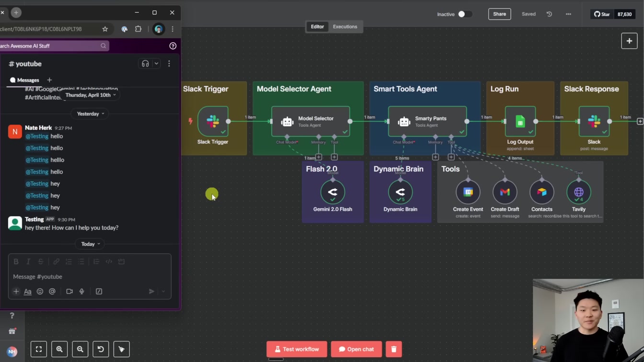Click the Nate Herk avatar thumbnail
This screenshot has height=362, width=644.
point(15,131)
